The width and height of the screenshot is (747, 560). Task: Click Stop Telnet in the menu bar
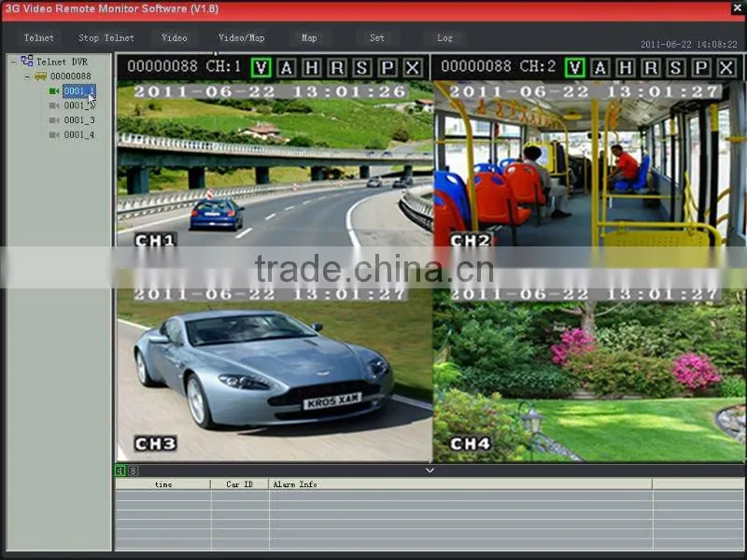[x=106, y=37]
